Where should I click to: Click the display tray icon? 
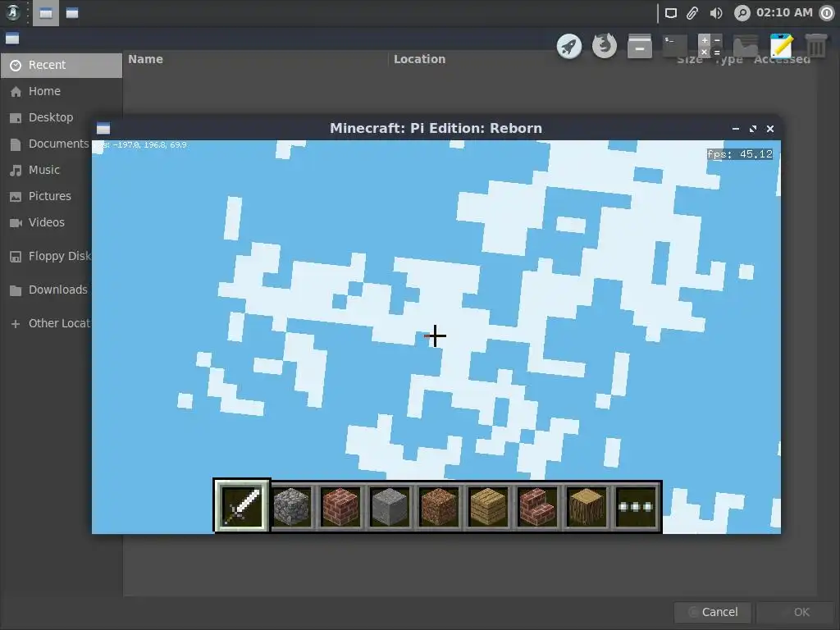click(x=671, y=13)
